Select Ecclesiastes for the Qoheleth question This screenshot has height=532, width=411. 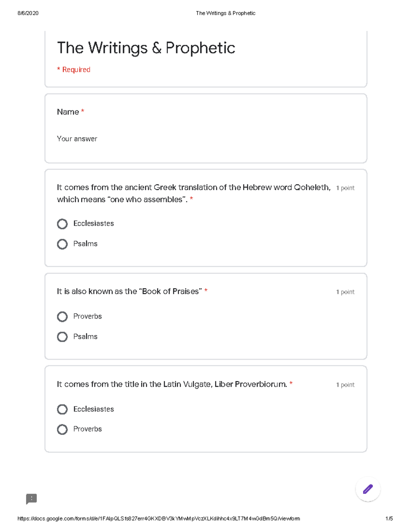pos(62,224)
